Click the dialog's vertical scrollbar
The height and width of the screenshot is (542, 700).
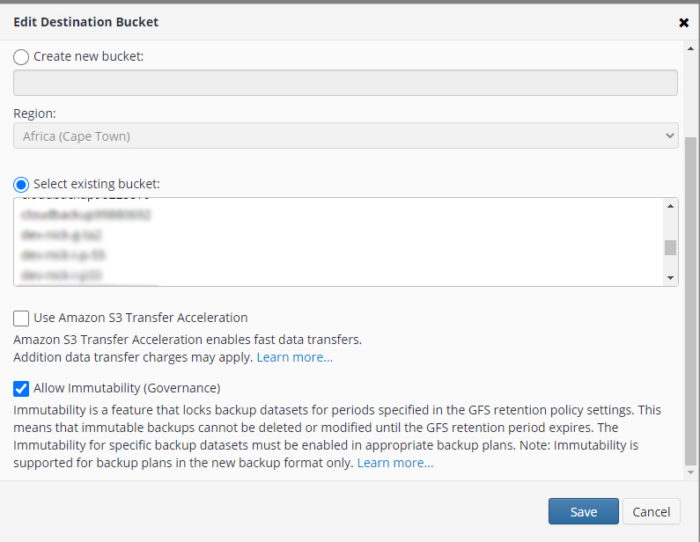coord(690,300)
